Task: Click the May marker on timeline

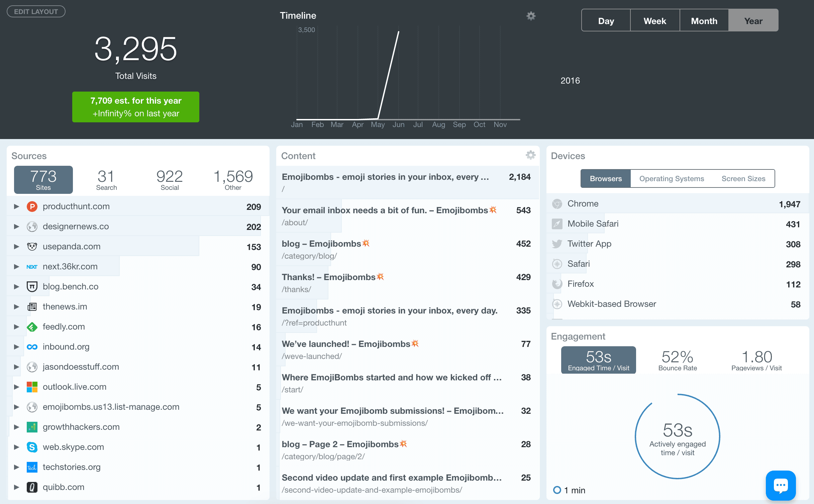Action: pyautogui.click(x=378, y=124)
